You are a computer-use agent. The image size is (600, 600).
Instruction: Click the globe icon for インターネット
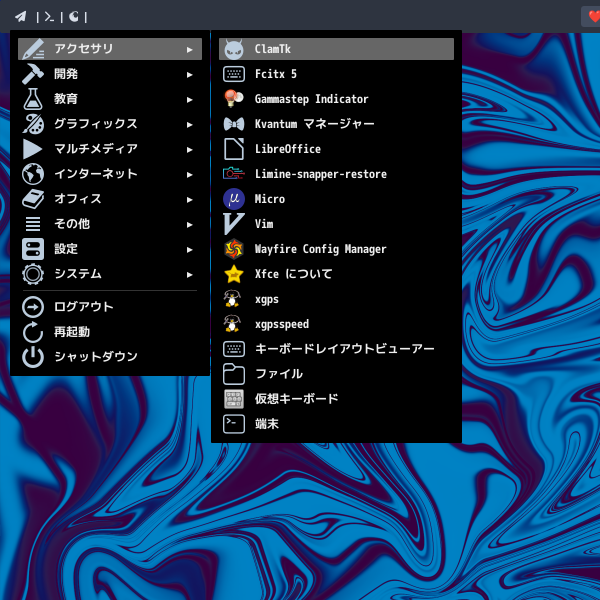[33, 174]
